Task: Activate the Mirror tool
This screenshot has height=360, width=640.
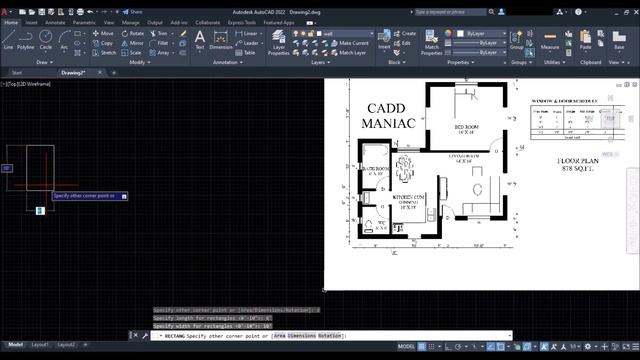Action: [132, 43]
